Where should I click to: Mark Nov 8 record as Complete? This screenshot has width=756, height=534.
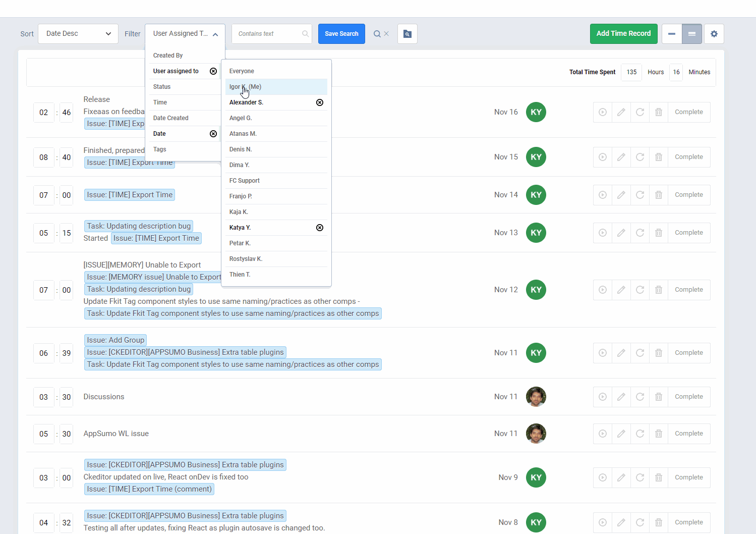click(689, 522)
